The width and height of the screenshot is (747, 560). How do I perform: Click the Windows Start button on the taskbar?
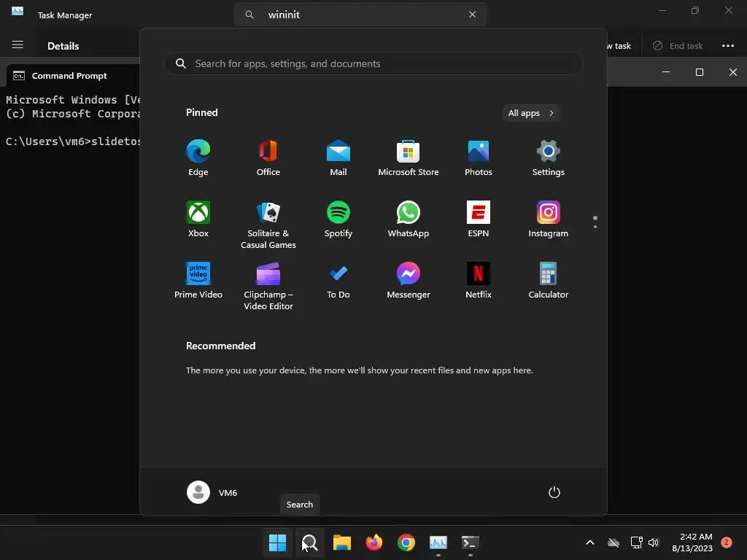(x=277, y=542)
